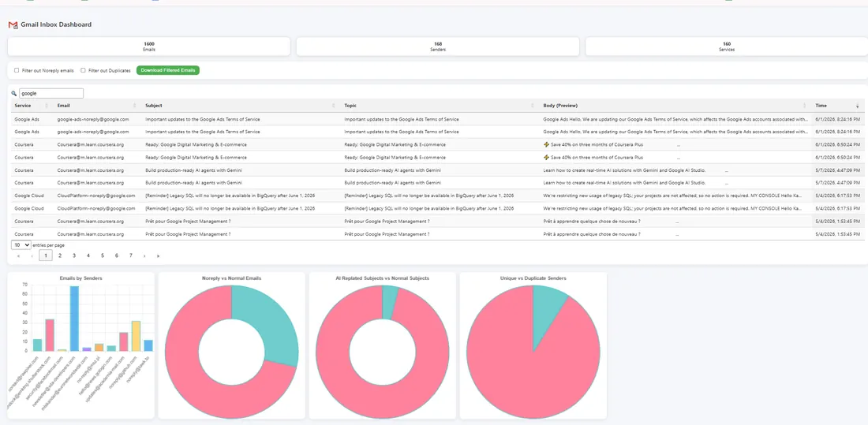Sort by the Email column arrows
This screenshot has height=425, width=868.
(134, 105)
